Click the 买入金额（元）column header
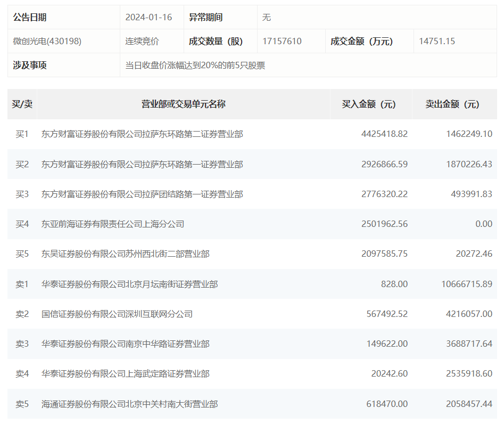This screenshot has height=424, width=504. (x=369, y=104)
